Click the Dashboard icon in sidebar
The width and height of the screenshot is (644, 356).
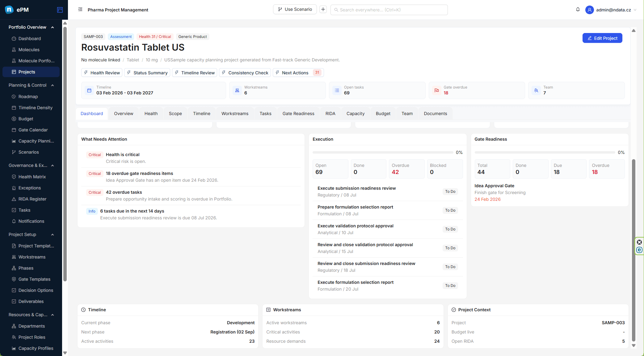[14, 39]
